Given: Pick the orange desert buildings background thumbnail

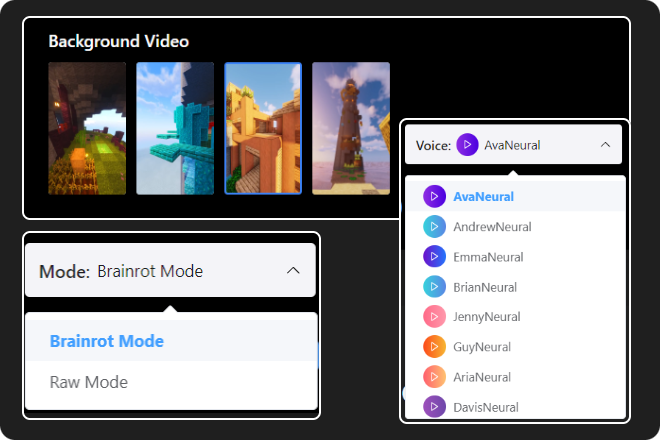Looking at the screenshot, I should [x=263, y=128].
